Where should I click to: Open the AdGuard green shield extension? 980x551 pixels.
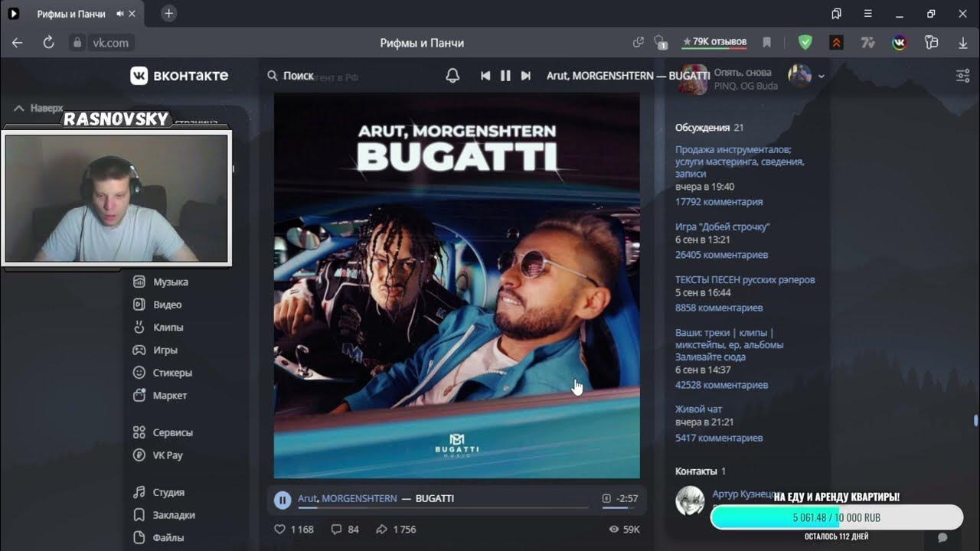(805, 43)
